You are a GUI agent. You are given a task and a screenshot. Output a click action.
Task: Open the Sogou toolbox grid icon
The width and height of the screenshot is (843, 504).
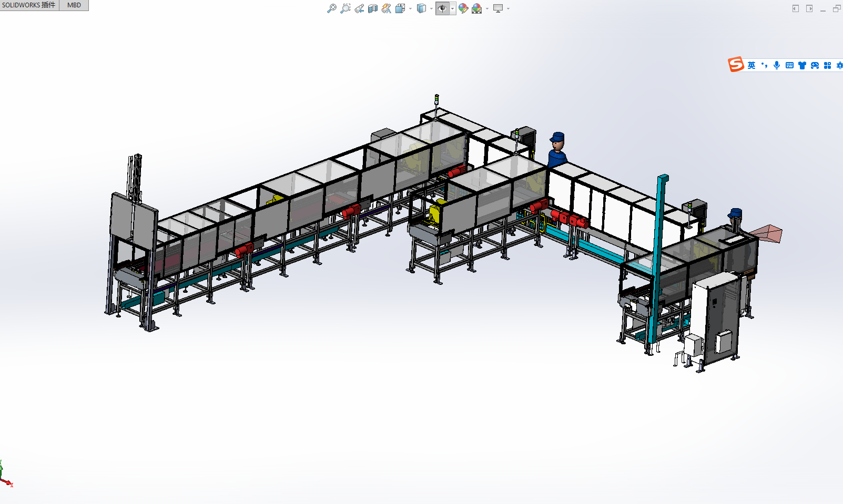point(827,65)
